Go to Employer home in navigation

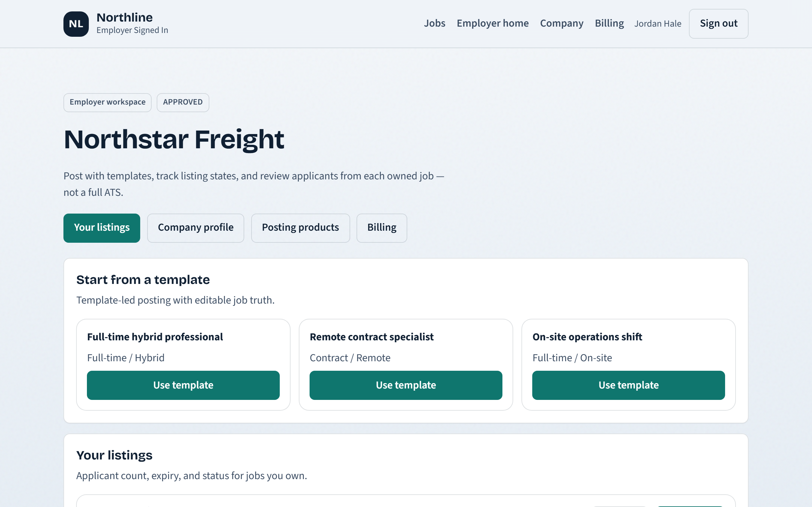(493, 23)
